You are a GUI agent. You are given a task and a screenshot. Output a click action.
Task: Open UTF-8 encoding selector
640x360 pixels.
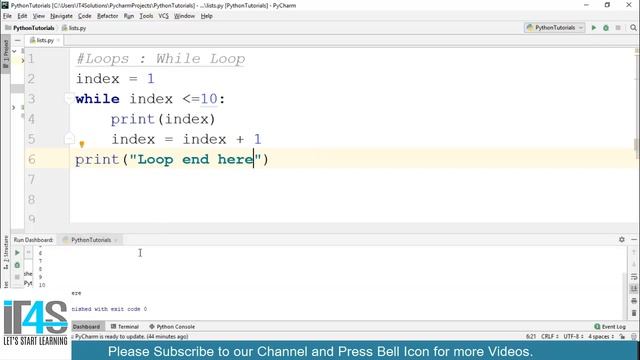point(573,337)
